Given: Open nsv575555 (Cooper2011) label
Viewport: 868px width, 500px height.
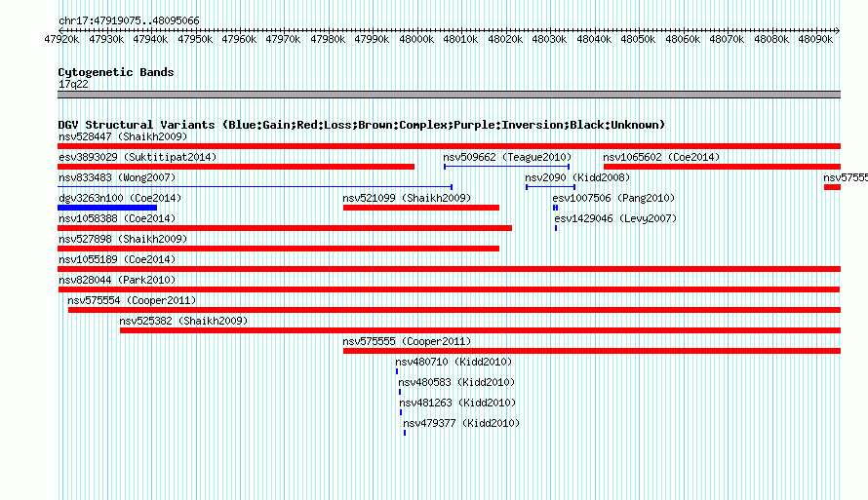Looking at the screenshot, I should click(407, 341).
